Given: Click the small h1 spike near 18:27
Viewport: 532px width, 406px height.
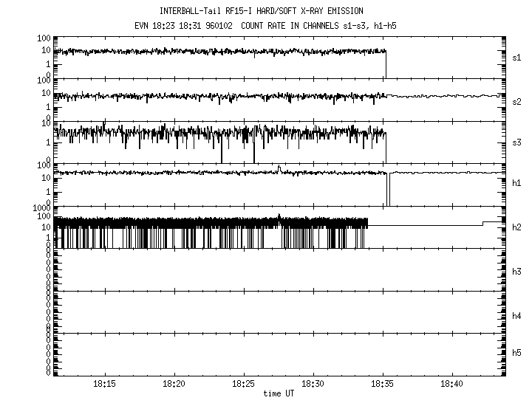Looking at the screenshot, I should tap(279, 169).
